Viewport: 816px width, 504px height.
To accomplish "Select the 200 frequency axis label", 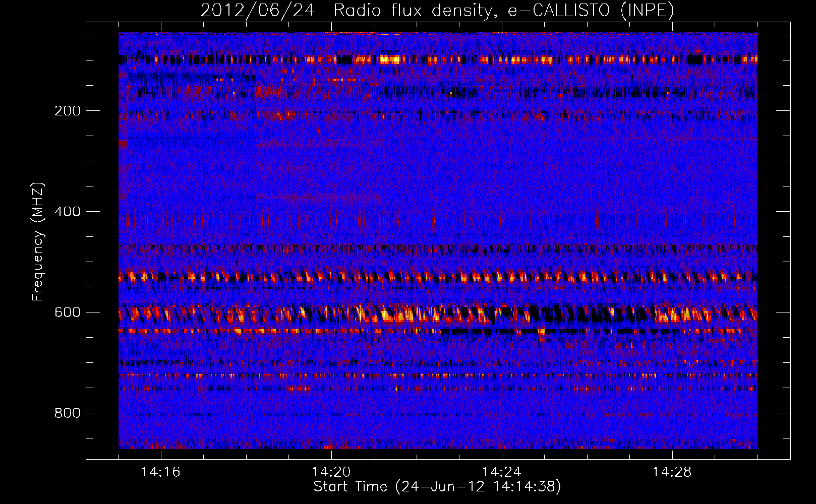I will click(67, 111).
